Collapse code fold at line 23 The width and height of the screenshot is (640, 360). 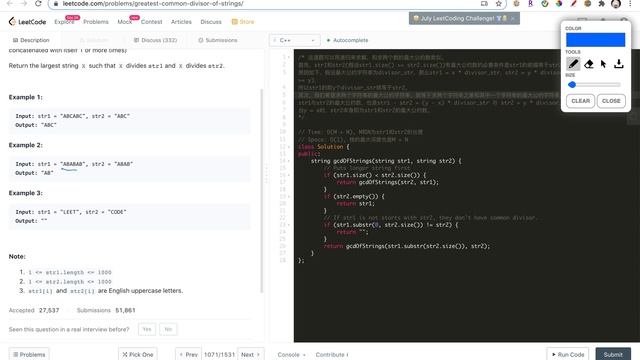[289, 225]
